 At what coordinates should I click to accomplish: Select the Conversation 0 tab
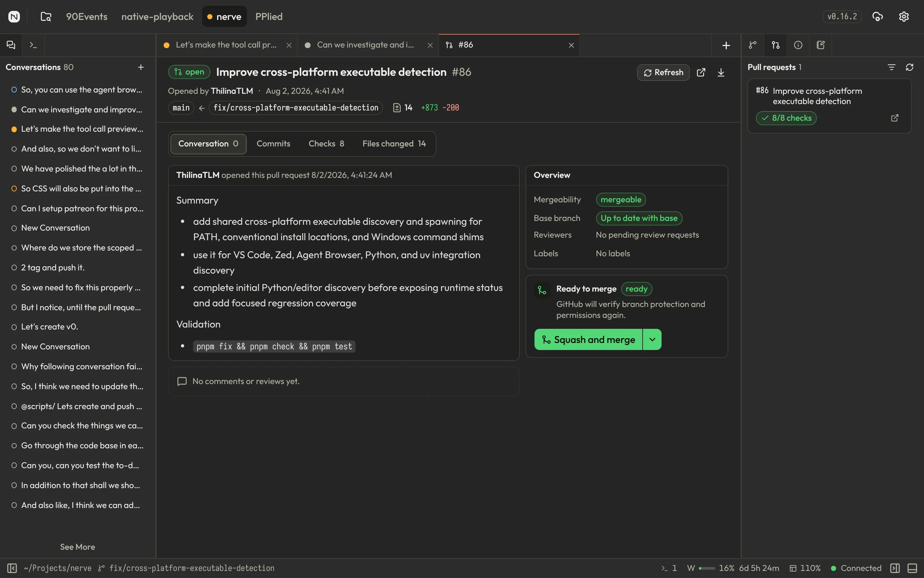208,144
